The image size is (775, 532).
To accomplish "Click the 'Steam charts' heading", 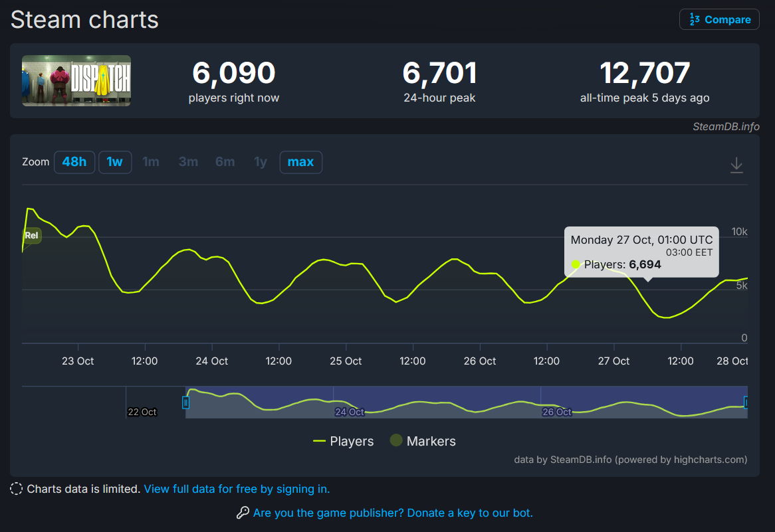I will point(84,20).
